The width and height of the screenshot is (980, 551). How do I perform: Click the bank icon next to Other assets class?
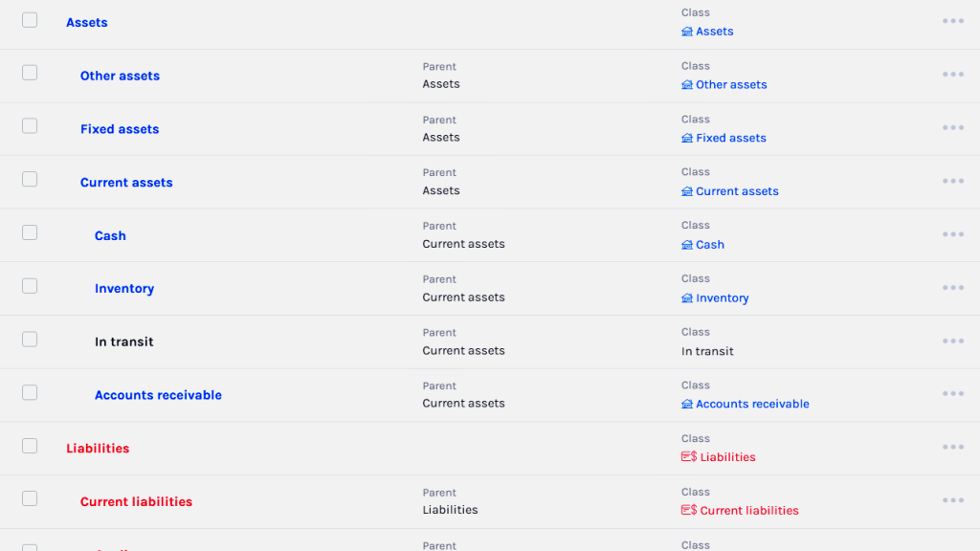click(686, 85)
